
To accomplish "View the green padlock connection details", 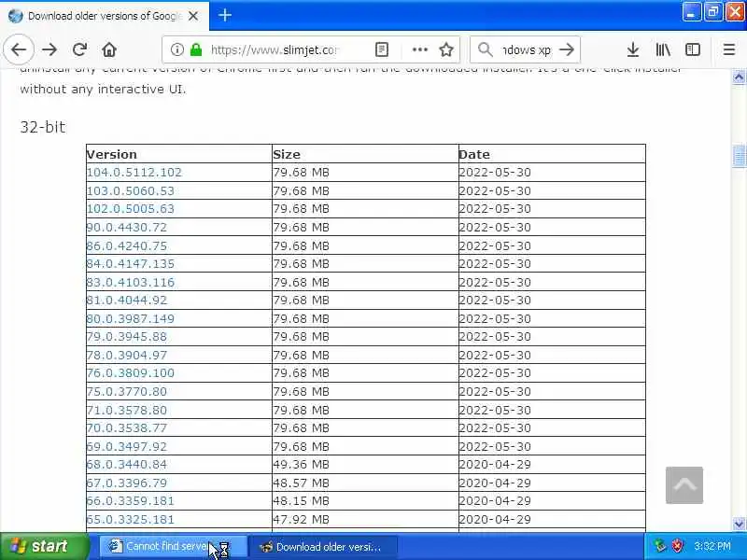I will coord(196,49).
